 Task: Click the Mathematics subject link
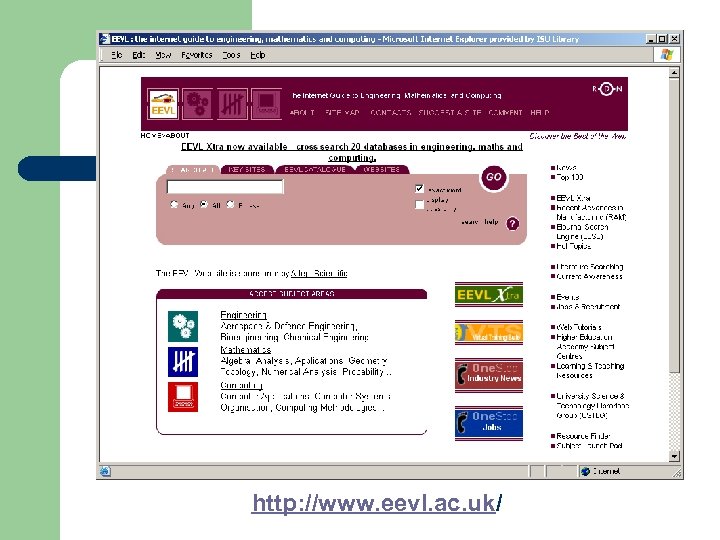[246, 350]
